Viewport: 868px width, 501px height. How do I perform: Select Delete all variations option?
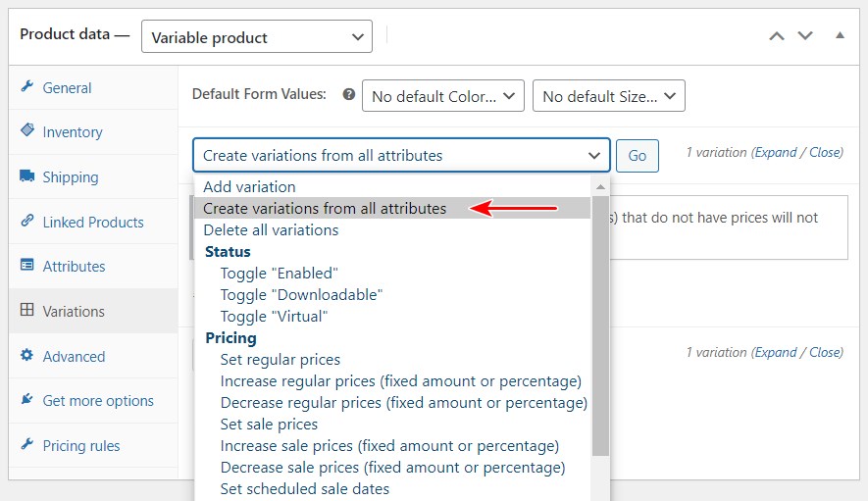[x=392, y=229]
